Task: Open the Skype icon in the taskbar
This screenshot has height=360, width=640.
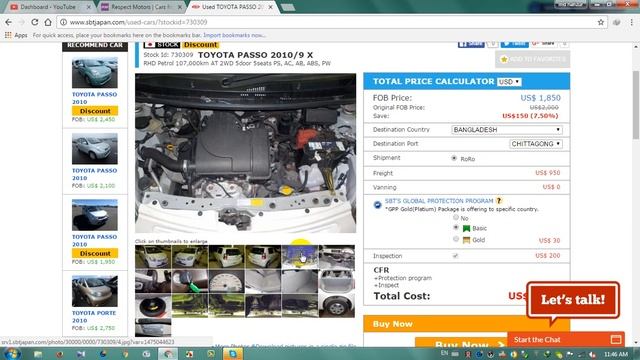Action: coord(233,354)
